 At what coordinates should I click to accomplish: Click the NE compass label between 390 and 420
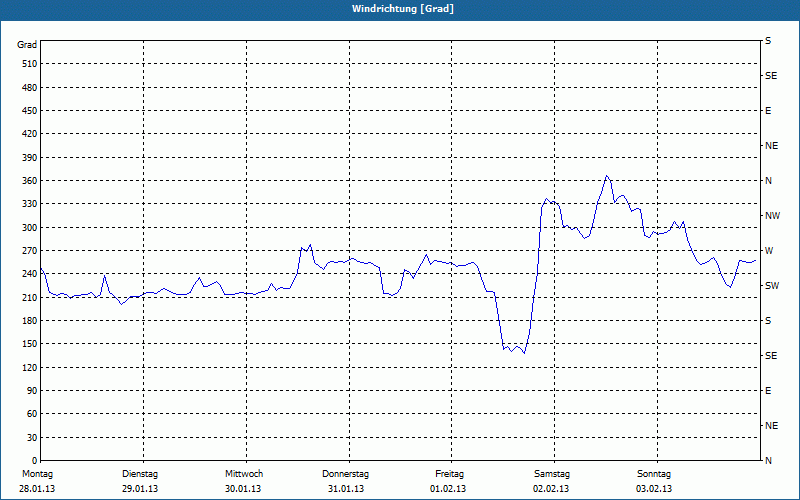pos(771,146)
